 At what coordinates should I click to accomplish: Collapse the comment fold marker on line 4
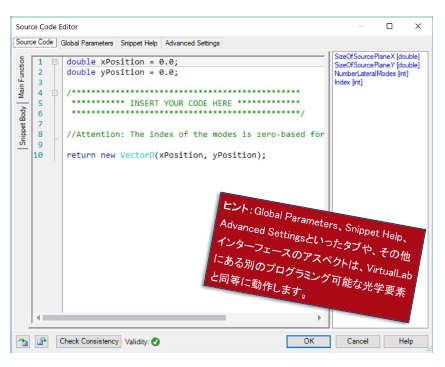[x=55, y=93]
